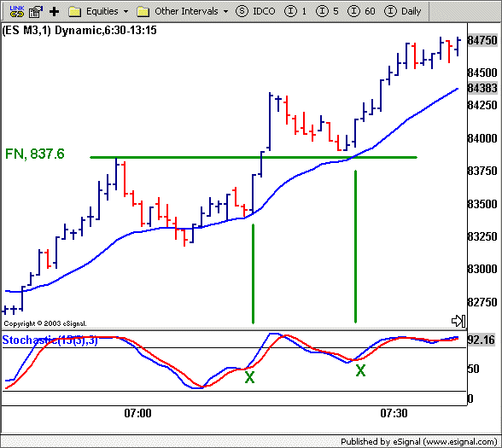Select the Stochastic(15(3),3) study label
The width and height of the screenshot is (502, 448).
click(50, 340)
